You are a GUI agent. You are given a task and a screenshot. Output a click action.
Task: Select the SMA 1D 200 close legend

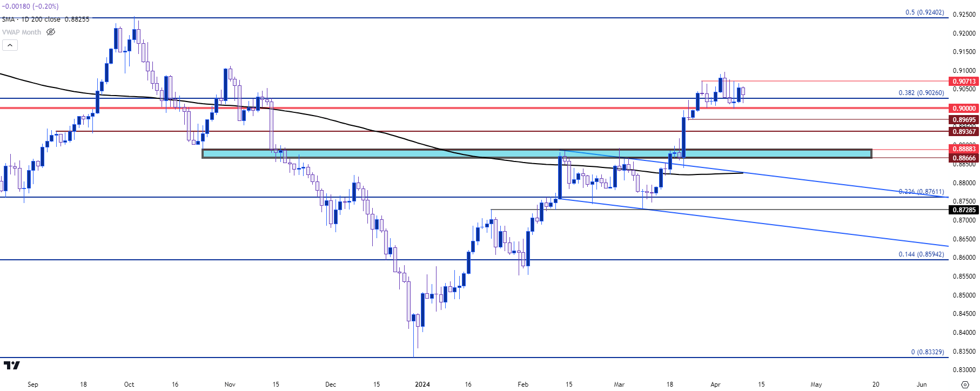(x=45, y=19)
